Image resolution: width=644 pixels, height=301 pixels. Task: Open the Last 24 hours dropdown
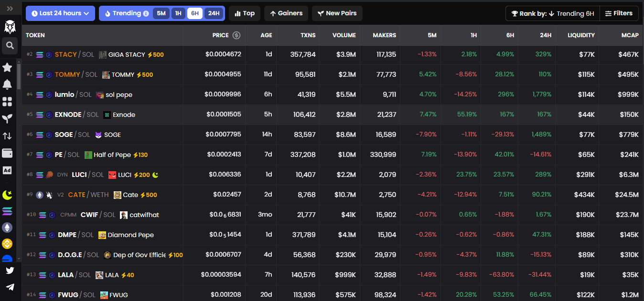60,13
